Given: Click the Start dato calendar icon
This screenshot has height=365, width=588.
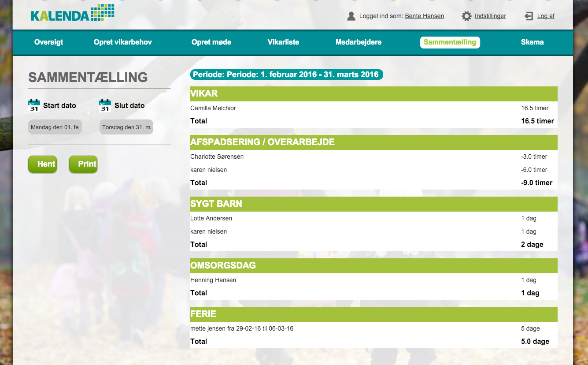Looking at the screenshot, I should tap(34, 106).
